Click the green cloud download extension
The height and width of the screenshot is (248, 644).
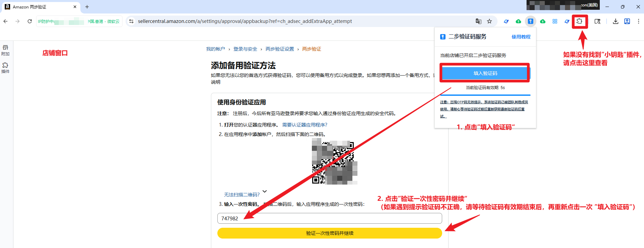(543, 21)
